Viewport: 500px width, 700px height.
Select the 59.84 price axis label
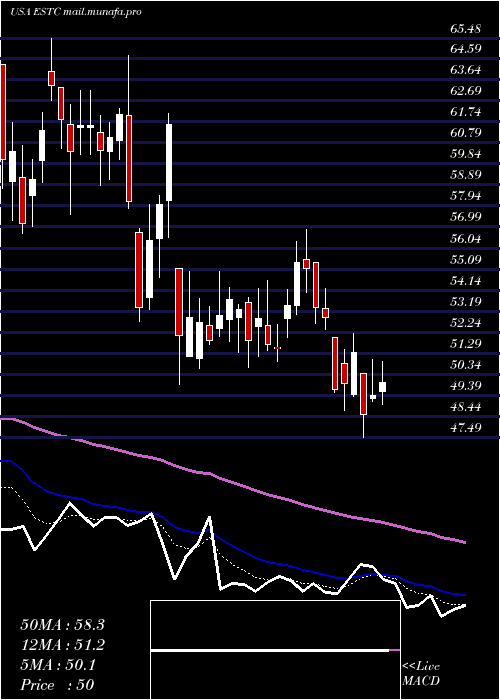(466, 154)
